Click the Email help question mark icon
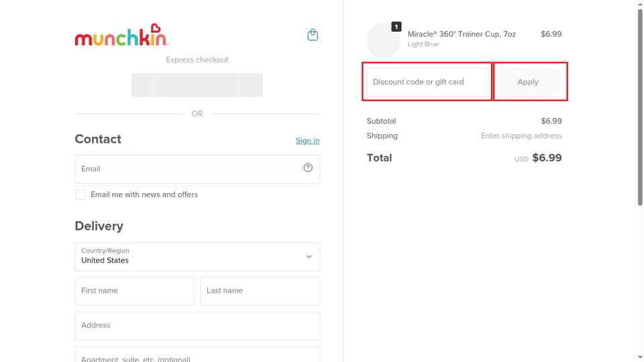The height and width of the screenshot is (362, 644). click(x=308, y=168)
